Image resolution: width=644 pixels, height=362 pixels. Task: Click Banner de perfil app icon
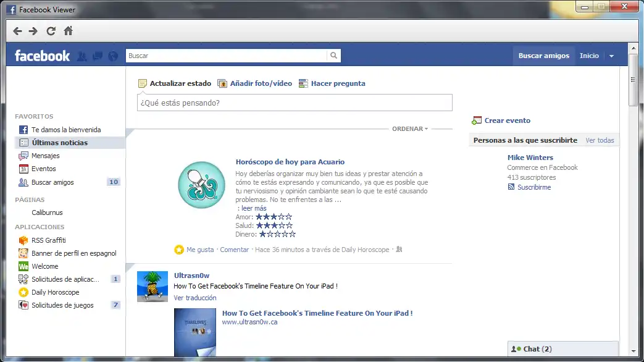[x=23, y=253]
